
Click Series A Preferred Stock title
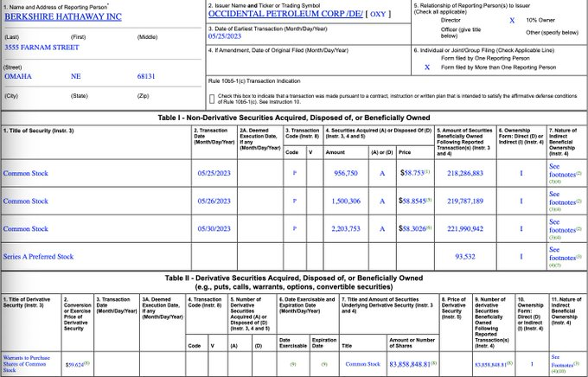click(x=38, y=257)
